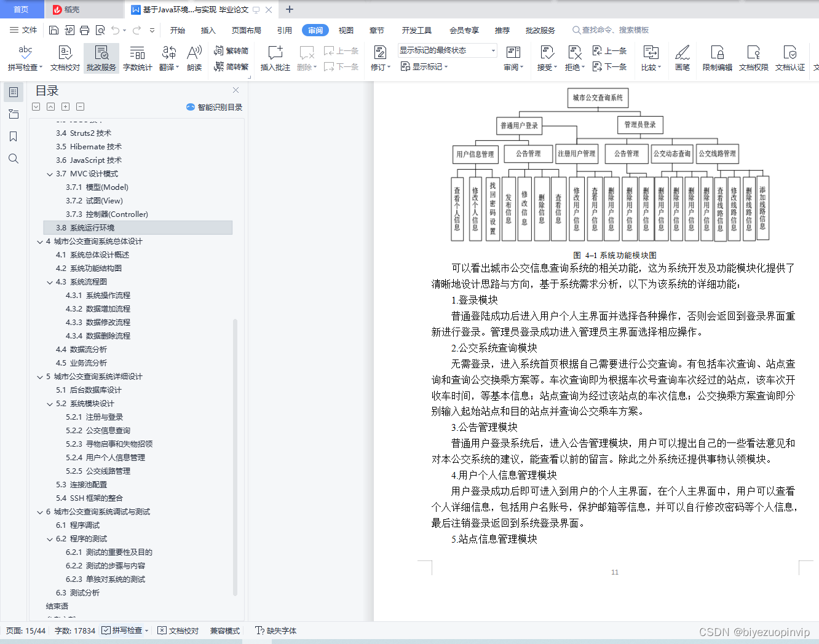Click the save icon in quick access bar
The height and width of the screenshot is (644, 819).
pos(53,30)
